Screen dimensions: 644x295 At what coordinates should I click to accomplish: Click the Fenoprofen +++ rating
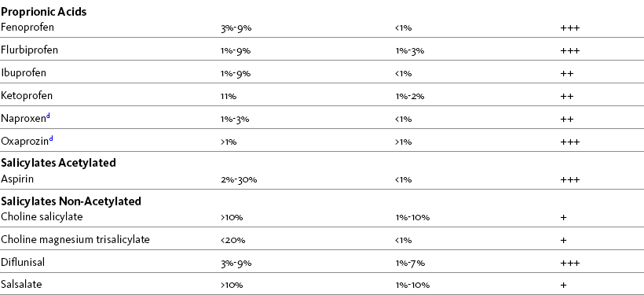570,28
